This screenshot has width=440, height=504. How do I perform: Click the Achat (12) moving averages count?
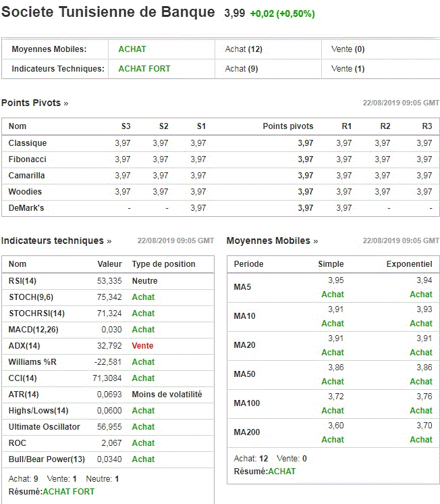pos(244,49)
